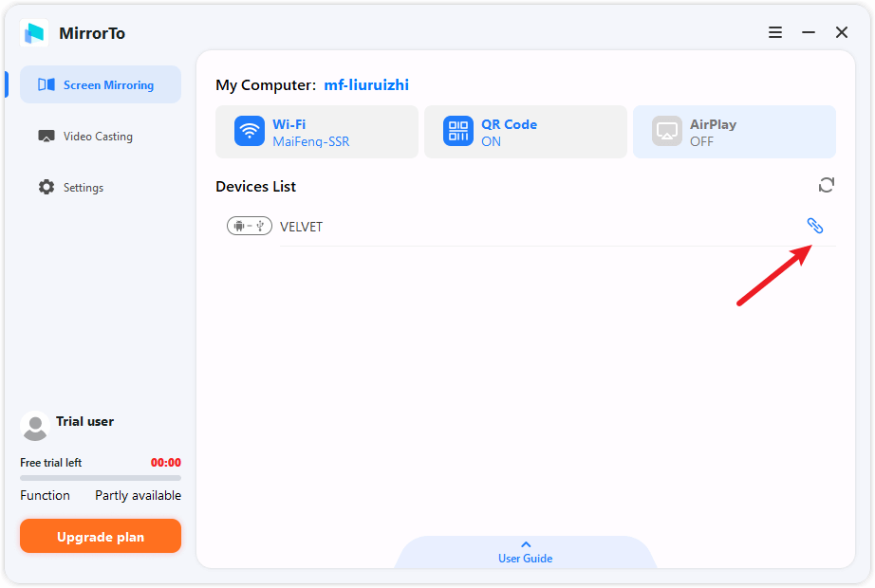Select the Wi-Fi connection card

pyautogui.click(x=316, y=132)
